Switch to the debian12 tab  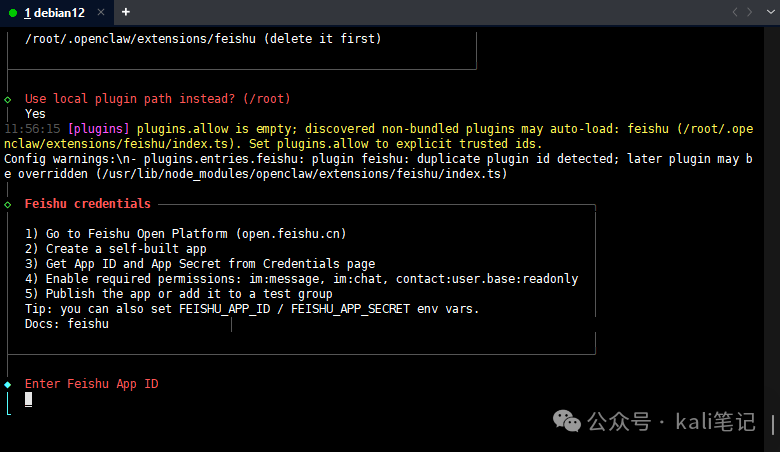55,12
